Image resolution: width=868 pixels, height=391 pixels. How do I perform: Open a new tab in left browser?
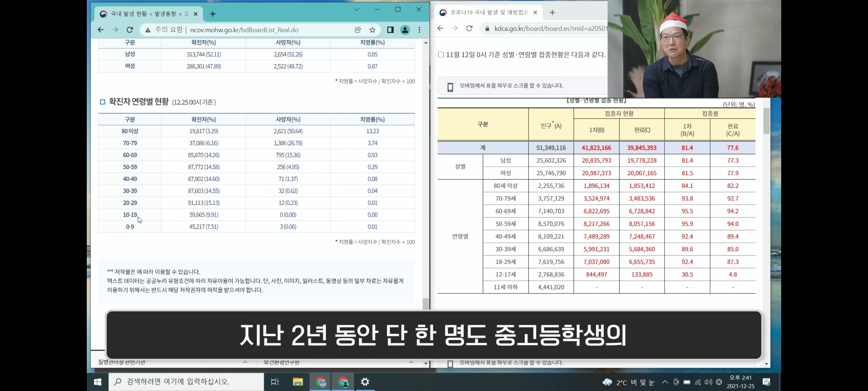[213, 14]
